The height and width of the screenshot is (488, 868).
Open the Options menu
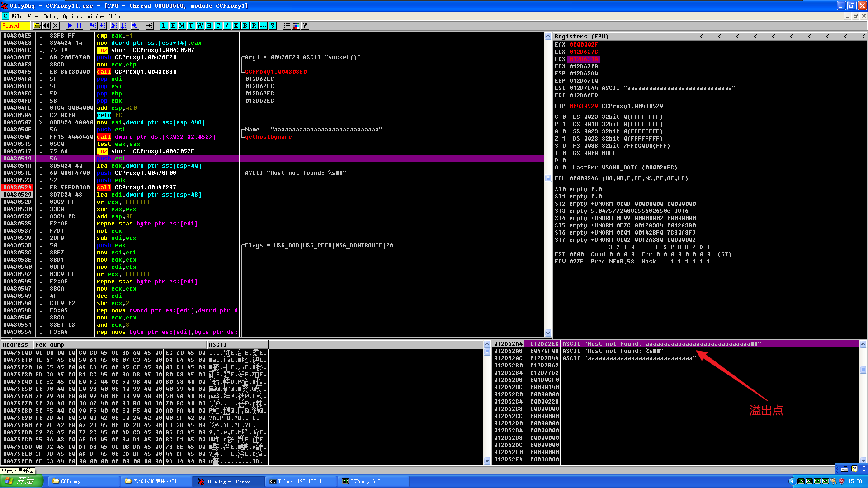point(72,16)
